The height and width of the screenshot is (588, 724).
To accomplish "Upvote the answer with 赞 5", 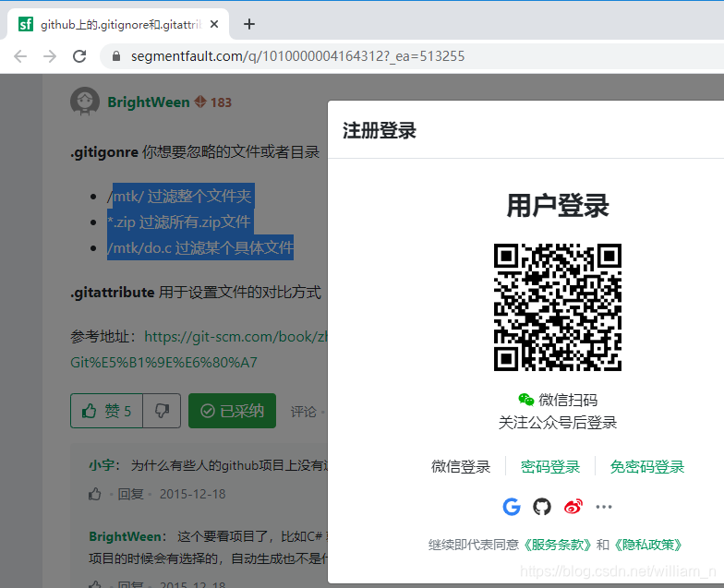I will (107, 411).
